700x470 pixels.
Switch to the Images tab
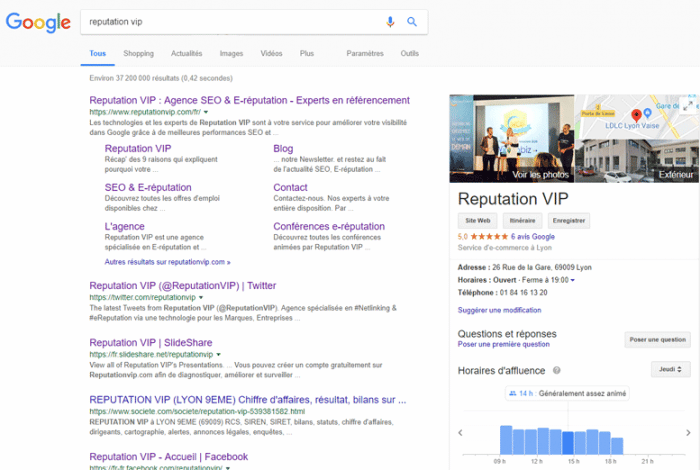(x=231, y=54)
